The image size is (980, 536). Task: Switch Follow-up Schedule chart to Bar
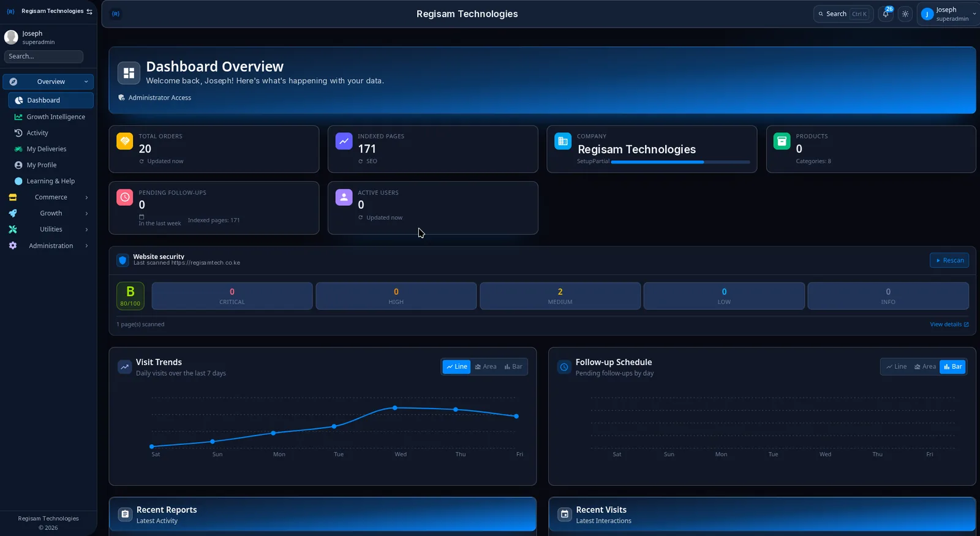tap(952, 367)
